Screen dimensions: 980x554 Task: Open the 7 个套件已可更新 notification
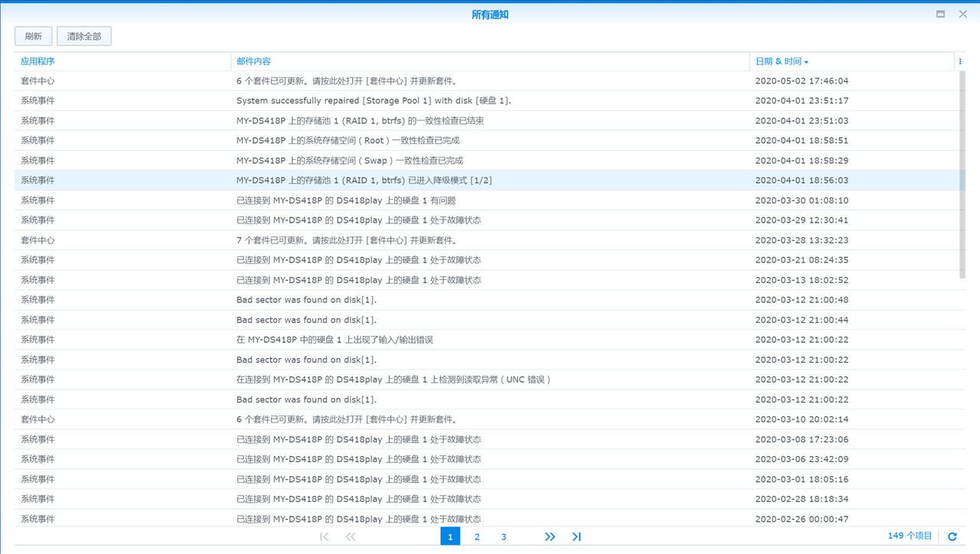(486, 240)
